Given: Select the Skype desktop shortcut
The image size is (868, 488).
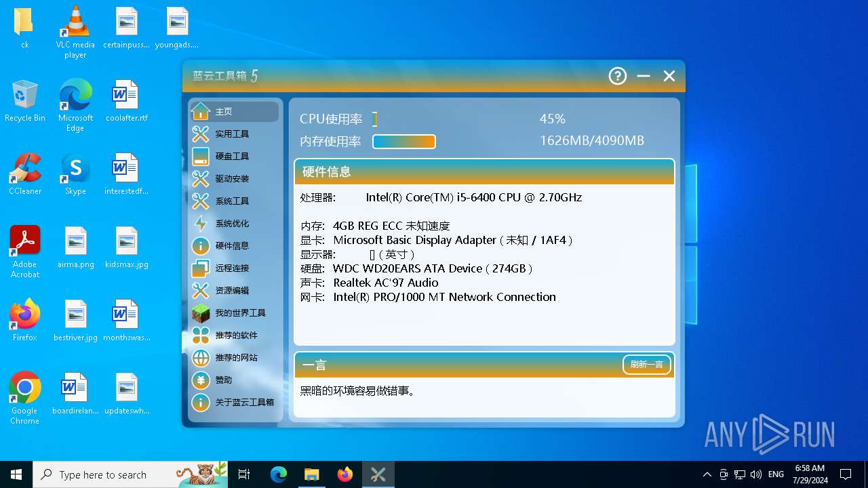Looking at the screenshot, I should coord(75,174).
